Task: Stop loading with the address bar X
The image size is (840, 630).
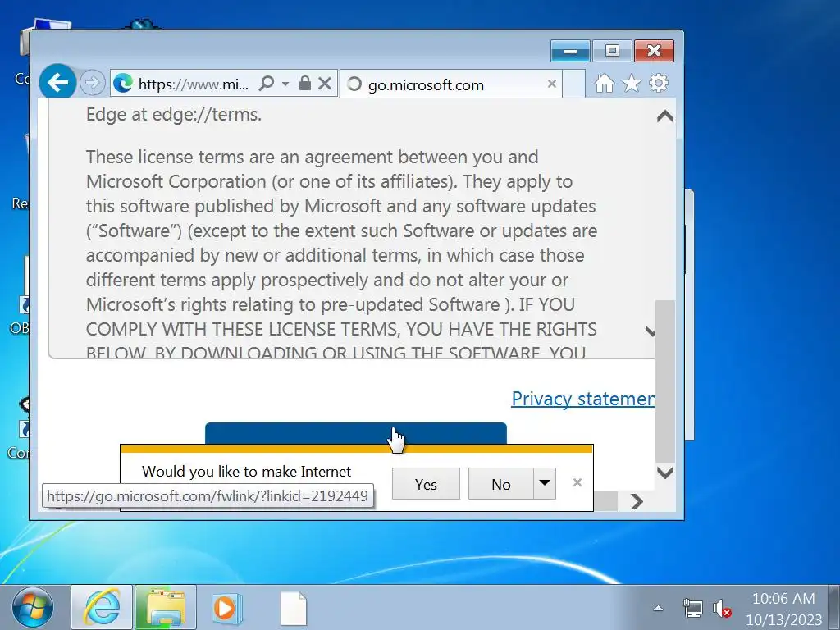Action: [x=325, y=83]
